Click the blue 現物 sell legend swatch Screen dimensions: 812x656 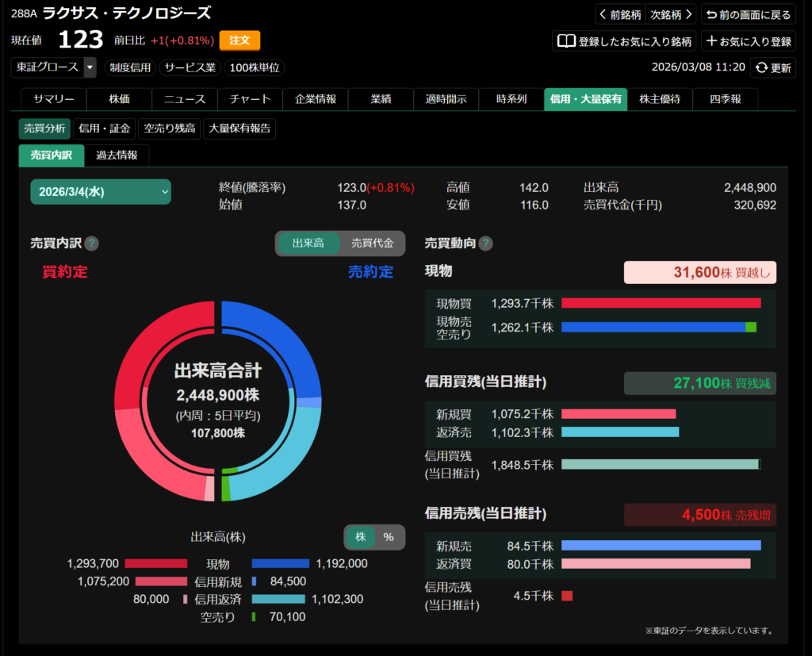(x=280, y=564)
